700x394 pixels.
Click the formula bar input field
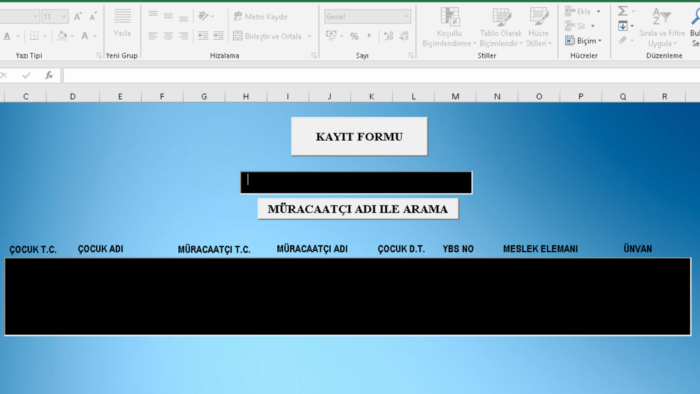(381, 75)
